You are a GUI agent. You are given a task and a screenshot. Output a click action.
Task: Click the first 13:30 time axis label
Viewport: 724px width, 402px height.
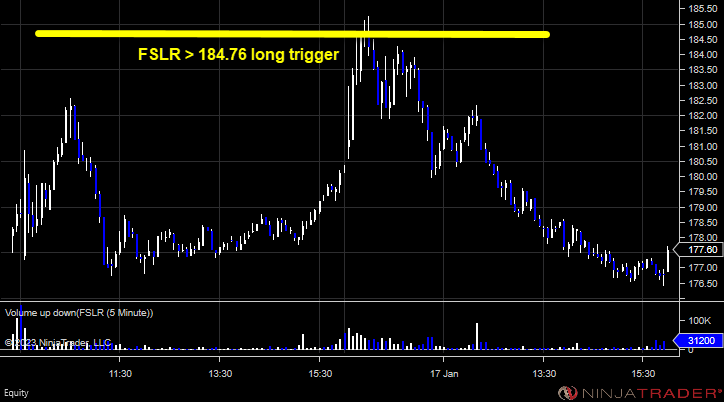220,373
